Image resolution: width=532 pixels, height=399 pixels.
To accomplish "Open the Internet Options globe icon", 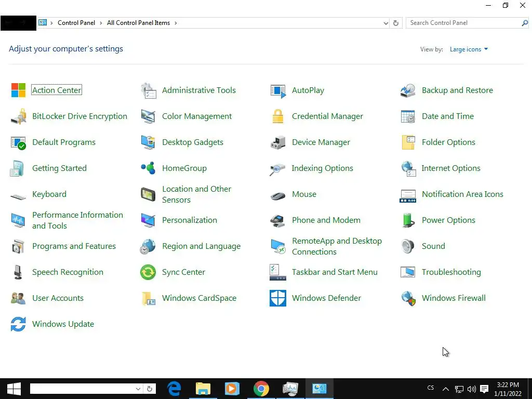I will point(408,169).
